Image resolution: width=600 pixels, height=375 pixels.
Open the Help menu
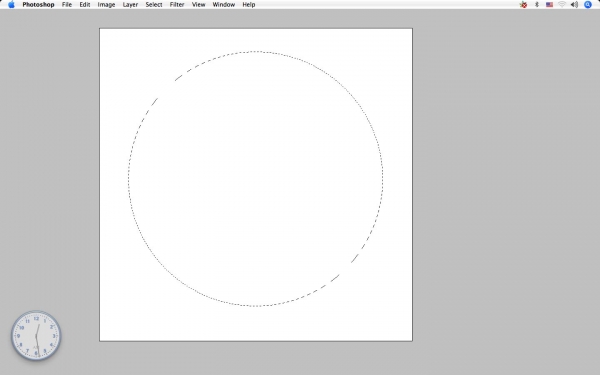(x=248, y=5)
